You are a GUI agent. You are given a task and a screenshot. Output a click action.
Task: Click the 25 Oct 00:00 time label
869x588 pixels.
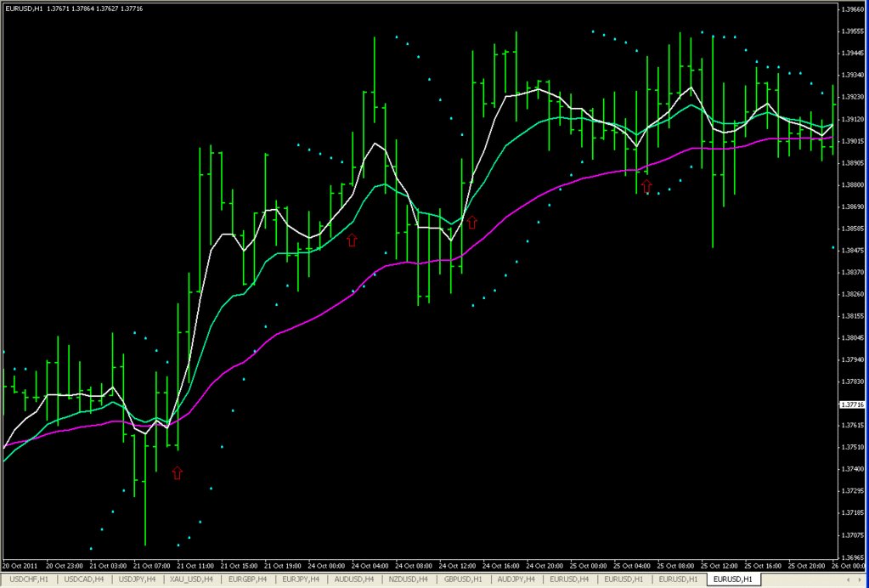(x=590, y=567)
